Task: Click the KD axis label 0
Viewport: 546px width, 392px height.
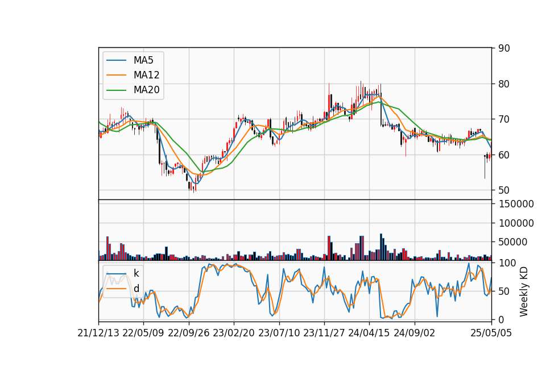Action: pyautogui.click(x=501, y=320)
